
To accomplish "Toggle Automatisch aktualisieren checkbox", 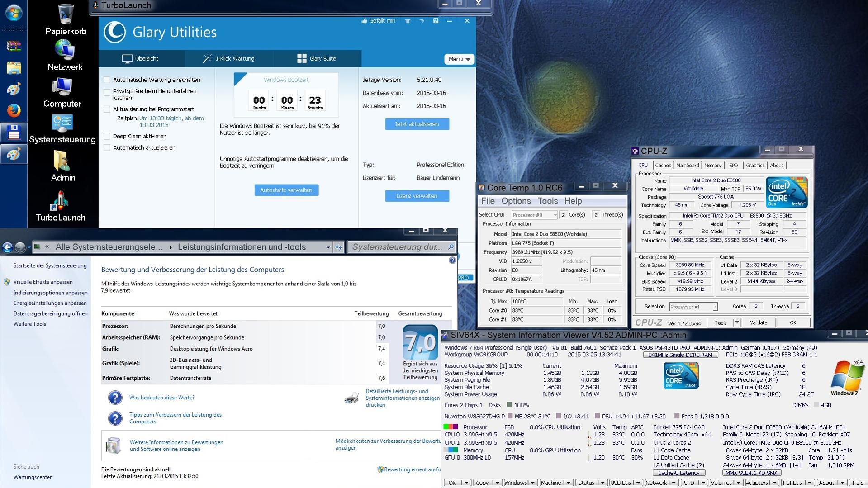I will pos(107,148).
